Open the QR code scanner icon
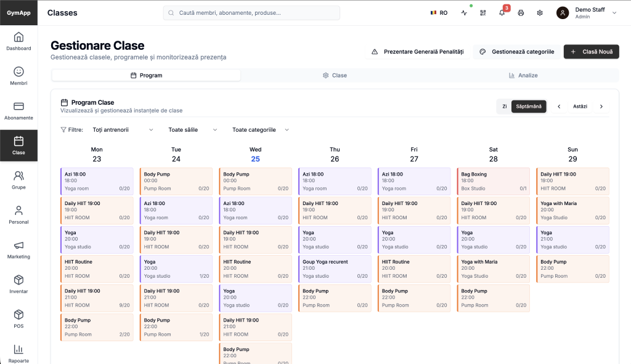The height and width of the screenshot is (364, 631). (x=482, y=13)
